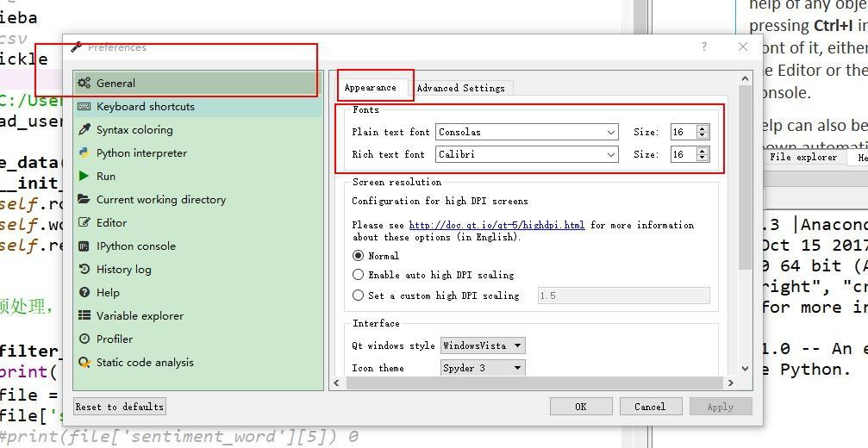868x448 pixels.
Task: Click Reset to defaults button
Action: 120,407
